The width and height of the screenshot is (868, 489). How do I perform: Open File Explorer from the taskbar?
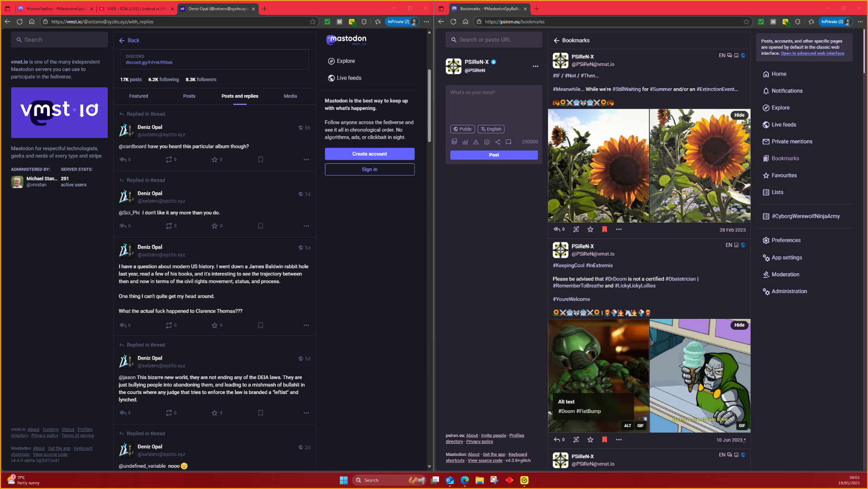(x=480, y=480)
